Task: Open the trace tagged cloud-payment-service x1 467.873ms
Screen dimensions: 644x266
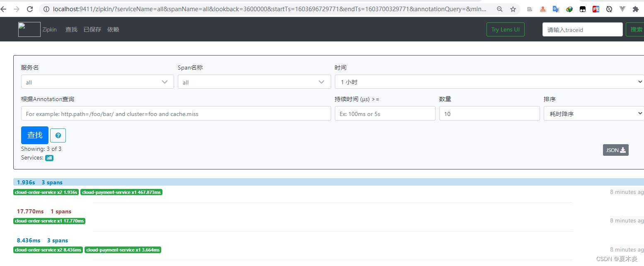Action: pyautogui.click(x=121, y=192)
